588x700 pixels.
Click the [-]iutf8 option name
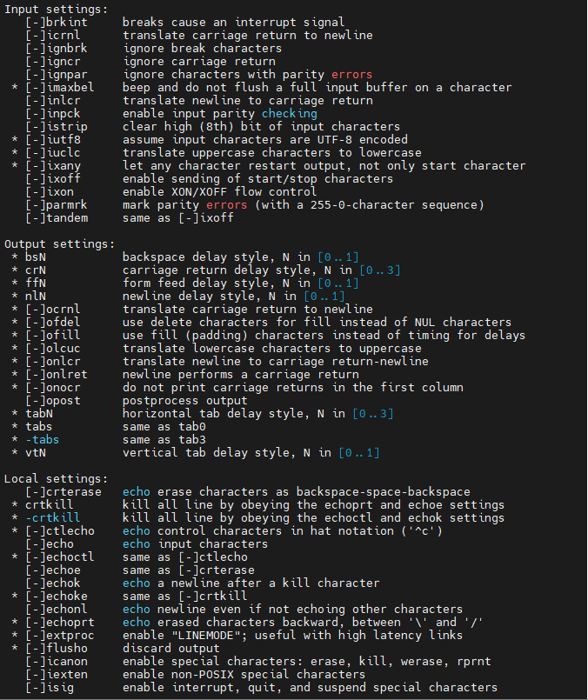pos(52,139)
